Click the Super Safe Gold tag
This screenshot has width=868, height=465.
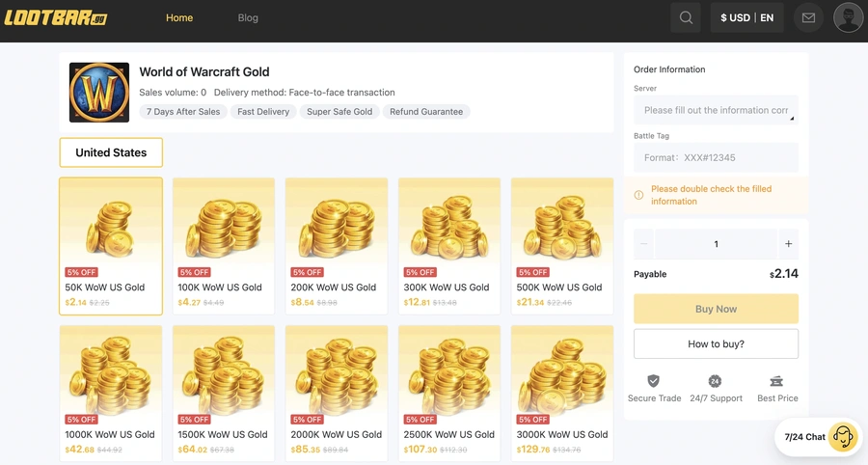point(339,111)
